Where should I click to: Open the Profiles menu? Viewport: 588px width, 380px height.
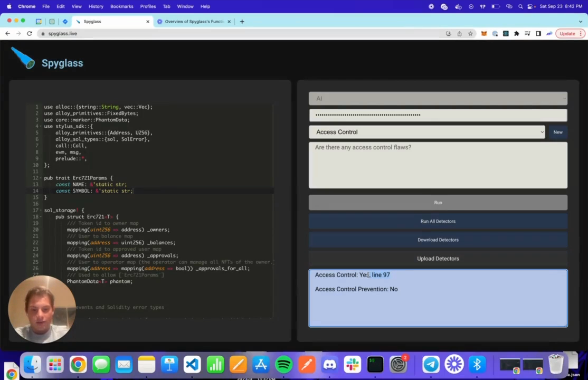tap(148, 6)
